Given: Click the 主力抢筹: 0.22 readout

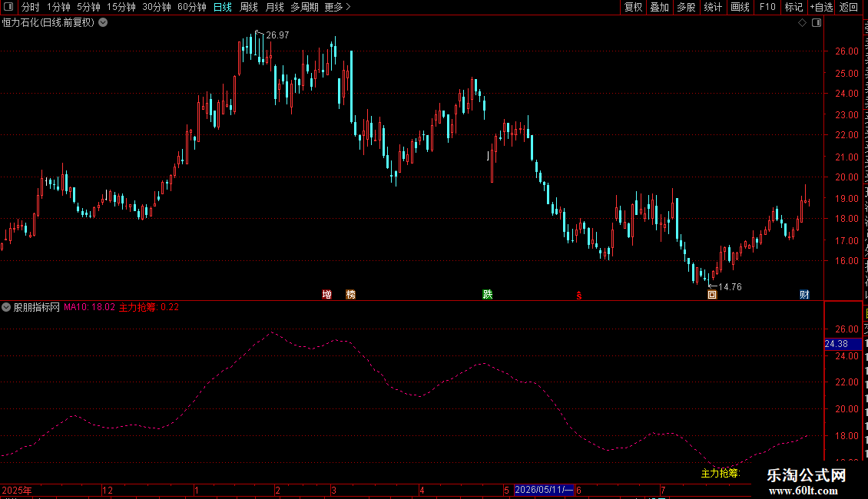Looking at the screenshot, I should pyautogui.click(x=149, y=307).
